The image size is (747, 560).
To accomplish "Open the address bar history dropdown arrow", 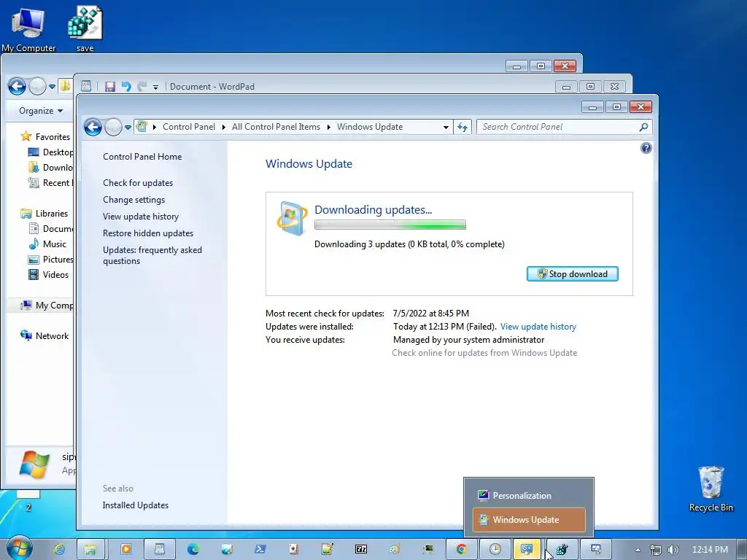I will [446, 127].
